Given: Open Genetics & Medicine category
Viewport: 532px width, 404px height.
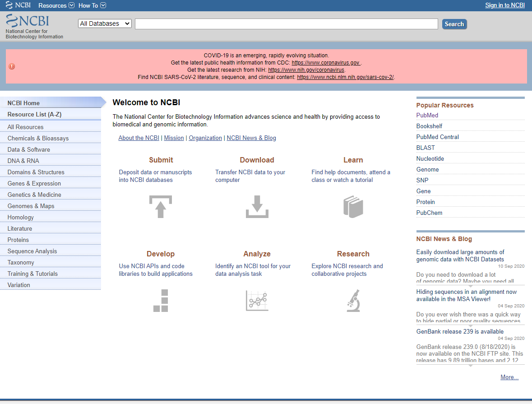Looking at the screenshot, I should [51, 195].
